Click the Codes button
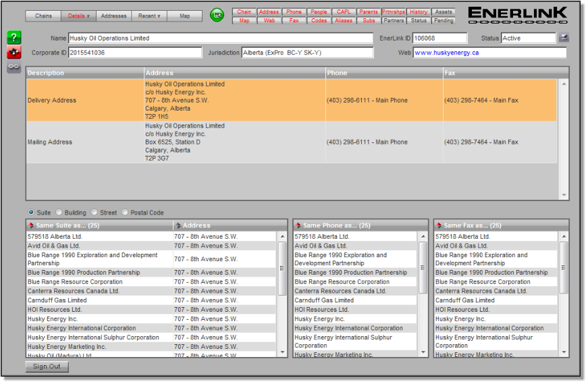Screen dimensions: 588x384 click(319, 20)
